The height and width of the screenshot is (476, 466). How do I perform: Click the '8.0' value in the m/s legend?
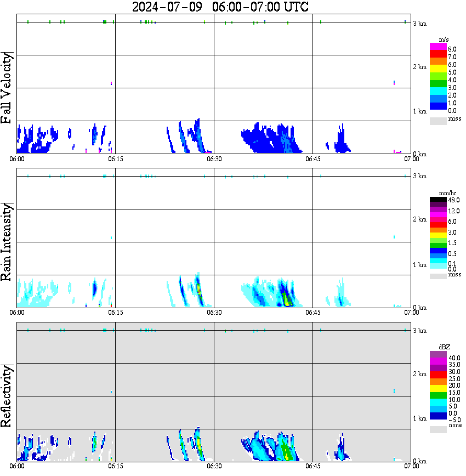[x=452, y=49]
